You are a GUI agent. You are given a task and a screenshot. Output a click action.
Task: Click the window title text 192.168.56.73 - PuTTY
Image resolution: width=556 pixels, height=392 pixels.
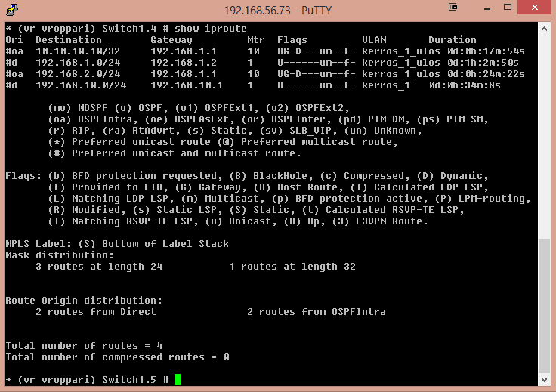pos(278,11)
